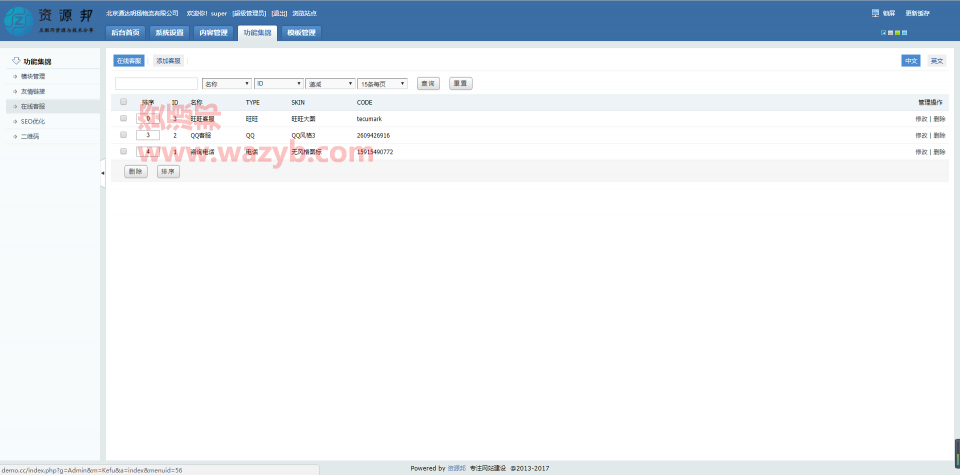Click the sort order field of 咨询电话 row
This screenshot has height=475, width=960.
(x=148, y=152)
